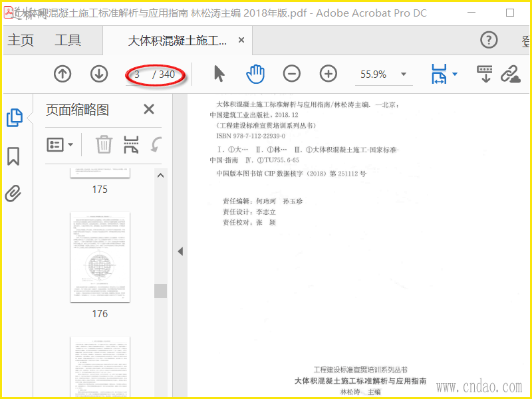The width and height of the screenshot is (532, 399).
Task: Click the thumbnail label 175
Action: pyautogui.click(x=100, y=190)
